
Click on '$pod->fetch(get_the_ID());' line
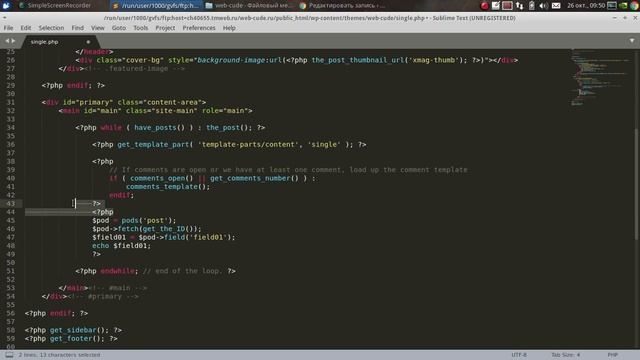[147, 229]
